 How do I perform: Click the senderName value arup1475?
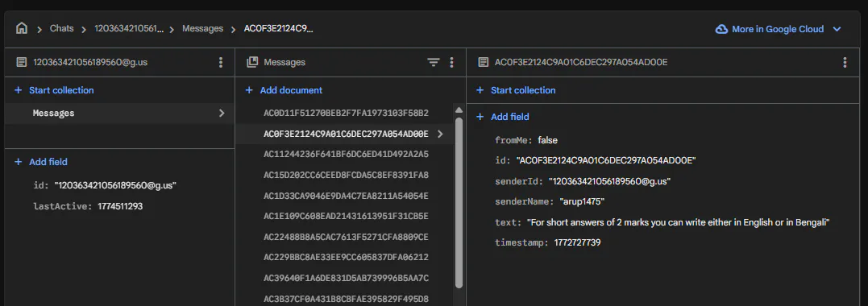(x=582, y=201)
